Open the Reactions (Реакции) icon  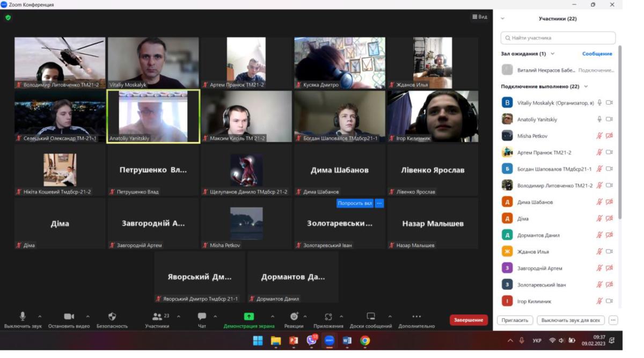[x=294, y=317]
